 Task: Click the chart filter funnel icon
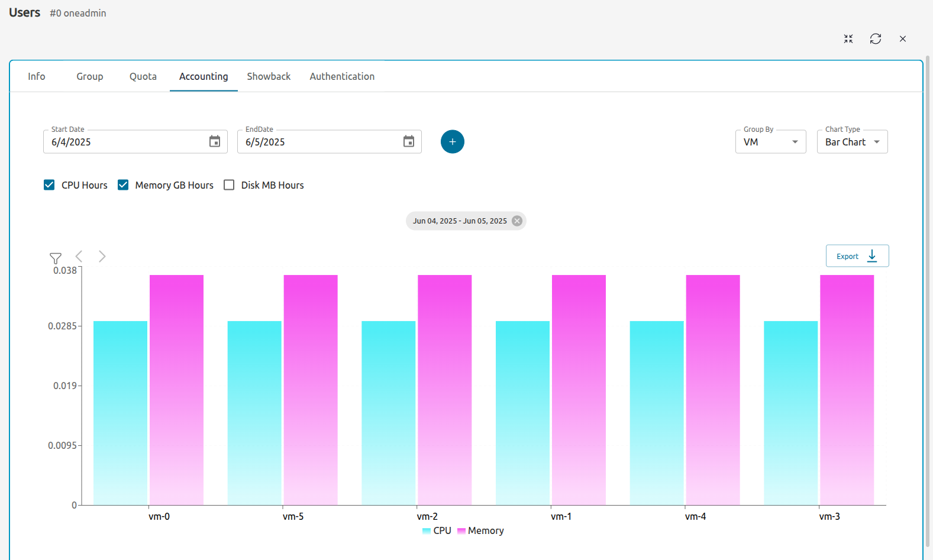tap(56, 258)
